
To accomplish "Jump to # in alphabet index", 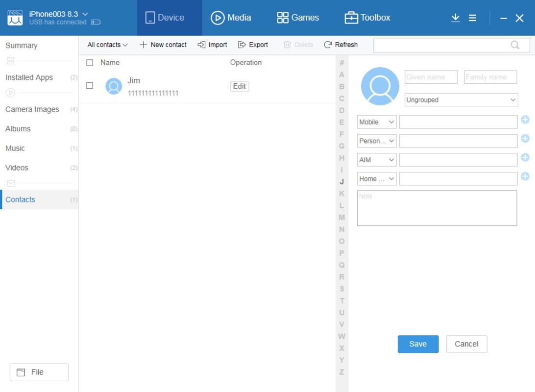I will coord(341,63).
